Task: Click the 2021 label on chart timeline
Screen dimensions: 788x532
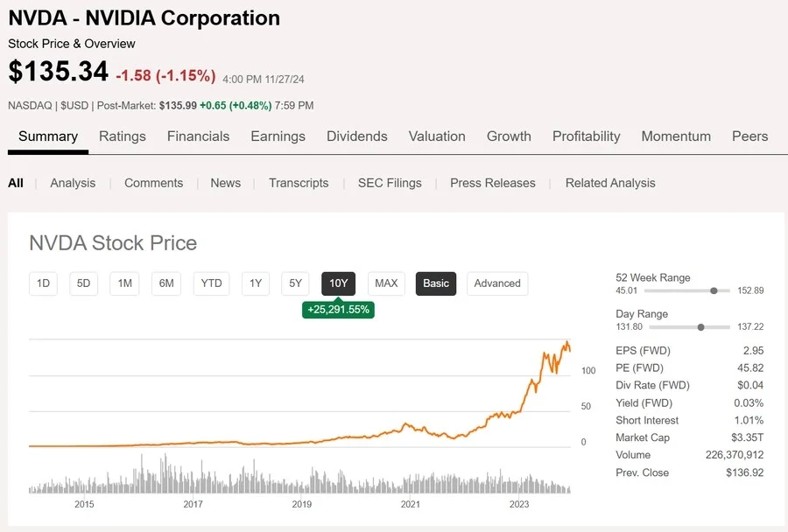Action: (x=411, y=504)
